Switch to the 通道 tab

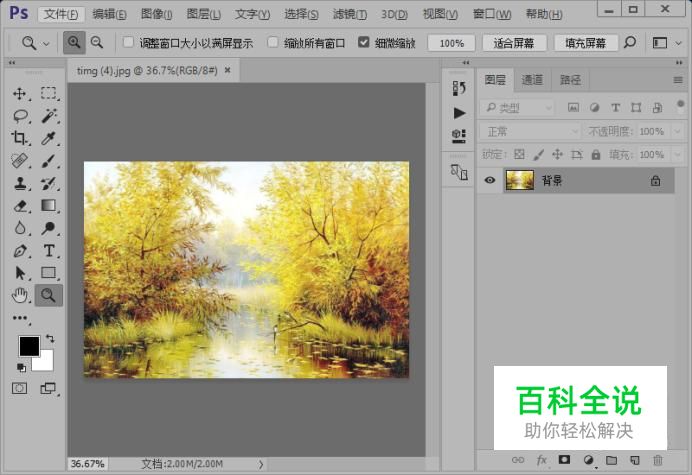(532, 80)
